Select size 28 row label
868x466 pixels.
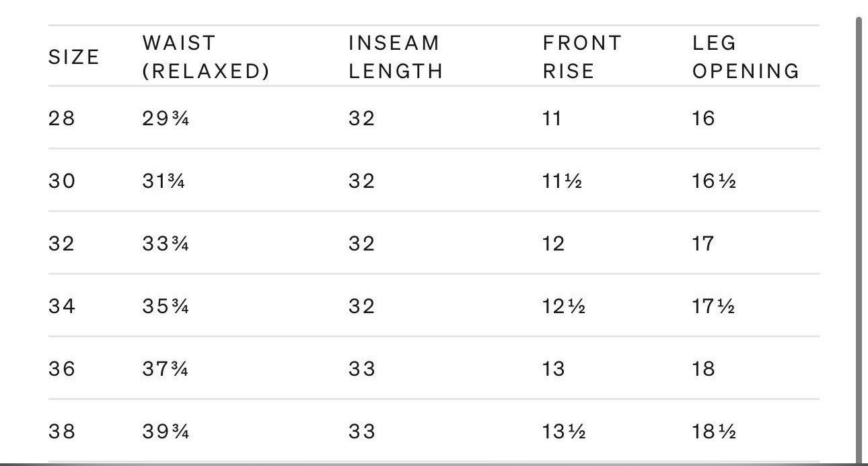point(62,119)
